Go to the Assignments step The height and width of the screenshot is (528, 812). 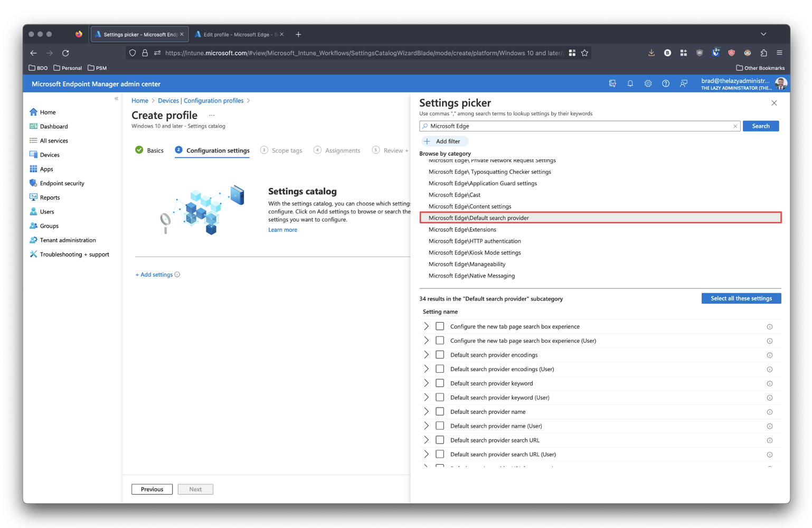pyautogui.click(x=337, y=150)
